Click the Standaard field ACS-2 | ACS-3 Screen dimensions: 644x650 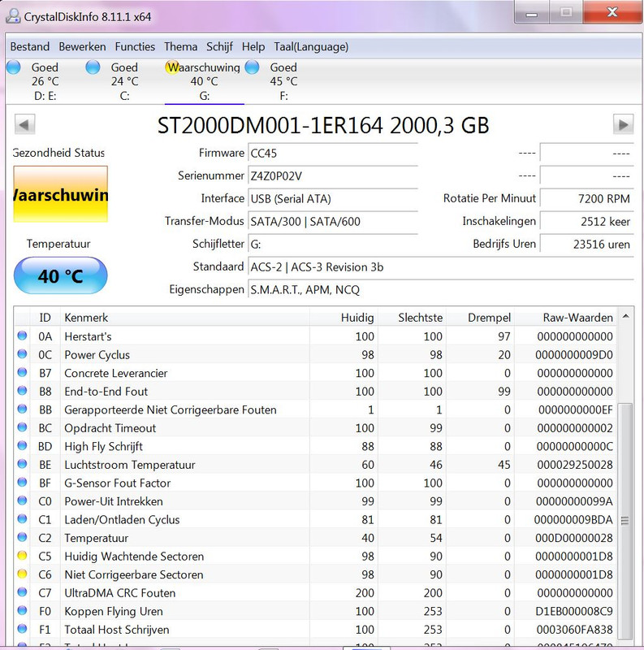click(441, 267)
